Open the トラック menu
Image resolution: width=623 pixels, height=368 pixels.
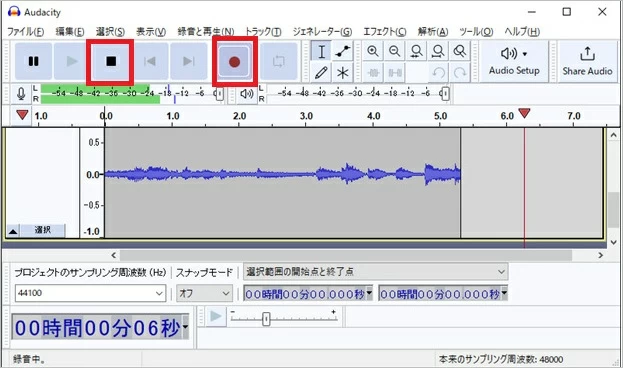263,32
